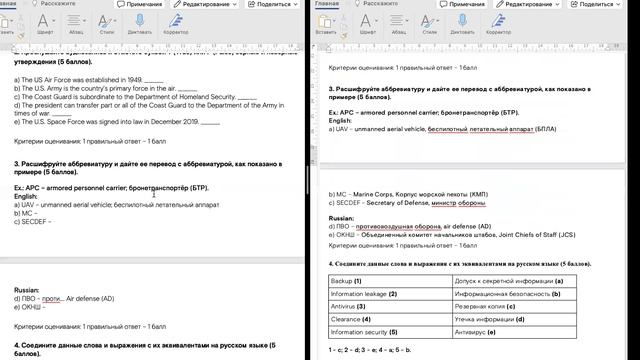
Task: Click 'd) ПВО' air defense line in right document
Action: pos(410,226)
